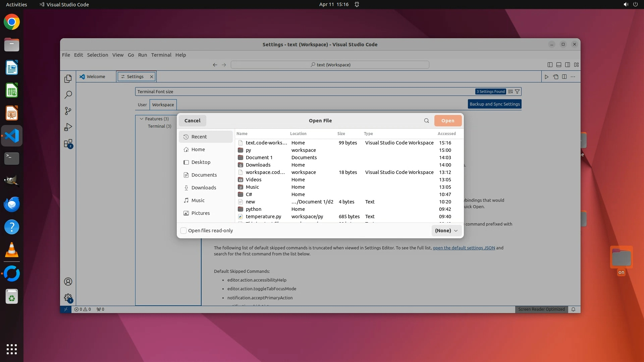The height and width of the screenshot is (362, 644).
Task: Open the Extensions view icon
Action: [x=68, y=143]
